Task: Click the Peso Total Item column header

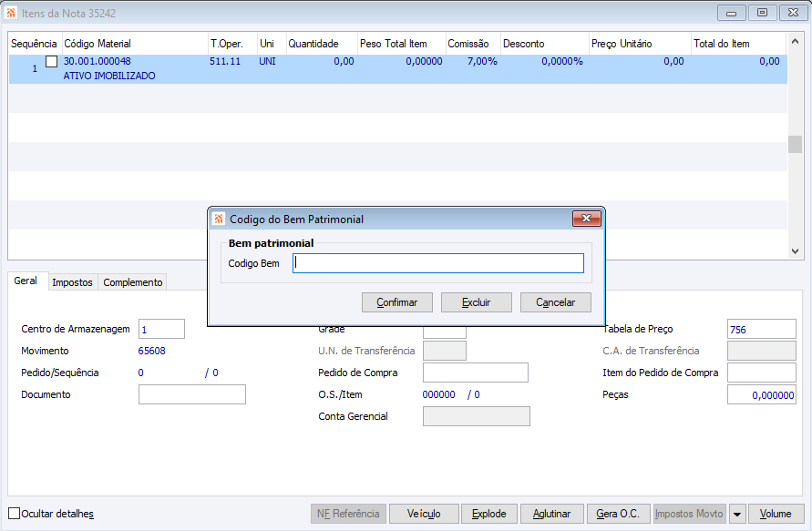Action: 401,44
